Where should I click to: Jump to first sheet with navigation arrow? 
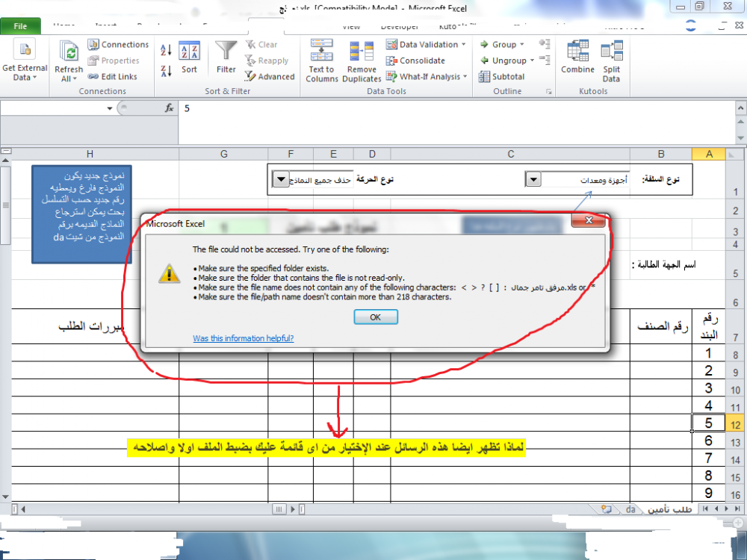(x=706, y=509)
